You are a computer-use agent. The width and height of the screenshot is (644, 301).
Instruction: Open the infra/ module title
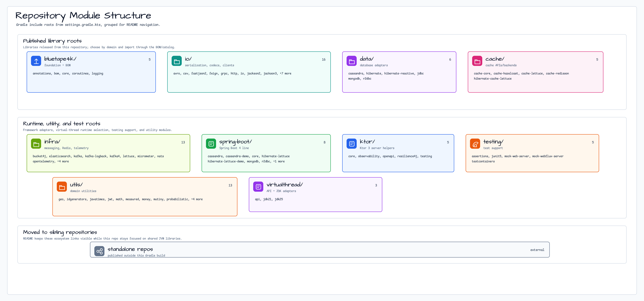[x=52, y=141]
